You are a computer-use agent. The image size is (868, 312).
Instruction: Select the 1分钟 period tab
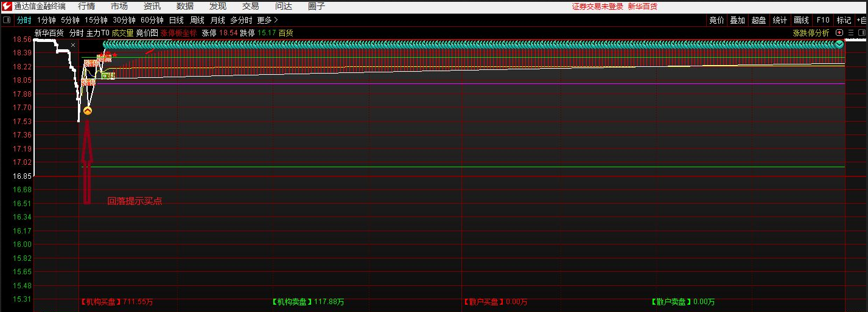[x=46, y=20]
